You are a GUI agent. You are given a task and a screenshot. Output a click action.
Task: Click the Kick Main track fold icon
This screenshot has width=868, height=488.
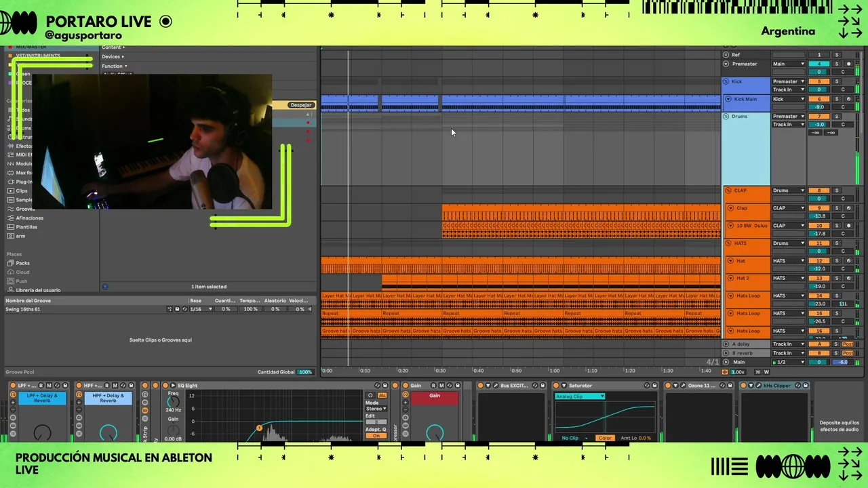[x=729, y=99]
